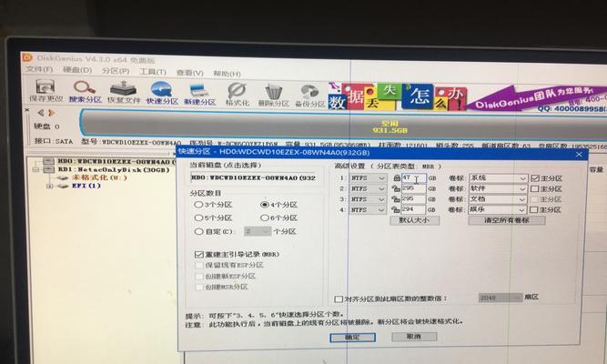
Task: Select RD1:NetacOnlyDisk(30GB) in the disk tree
Action: (114, 169)
